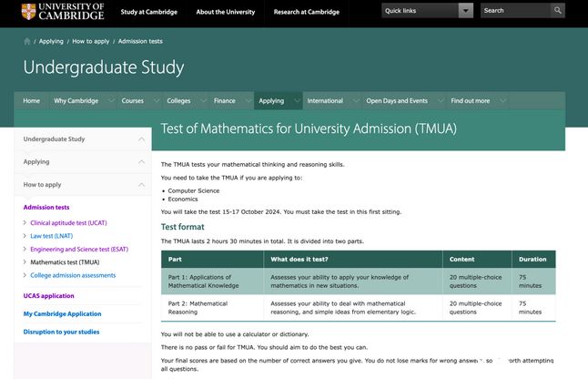The image size is (588, 379).
Task: Collapse How to apply sidebar up-arrow
Action: (141, 185)
